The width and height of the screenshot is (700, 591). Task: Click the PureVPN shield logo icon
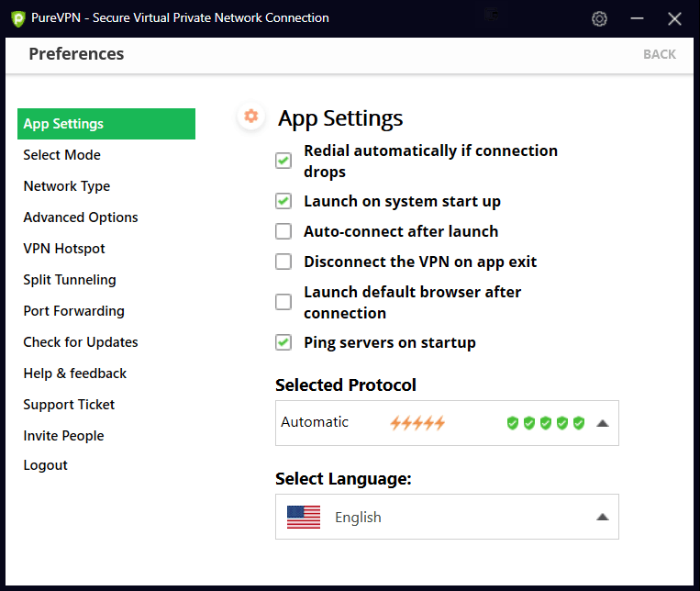[x=17, y=18]
